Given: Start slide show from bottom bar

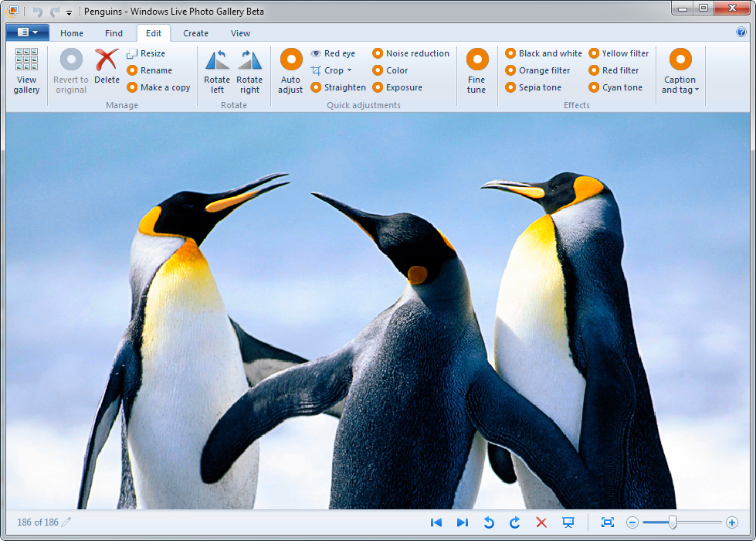Looking at the screenshot, I should click(x=568, y=522).
